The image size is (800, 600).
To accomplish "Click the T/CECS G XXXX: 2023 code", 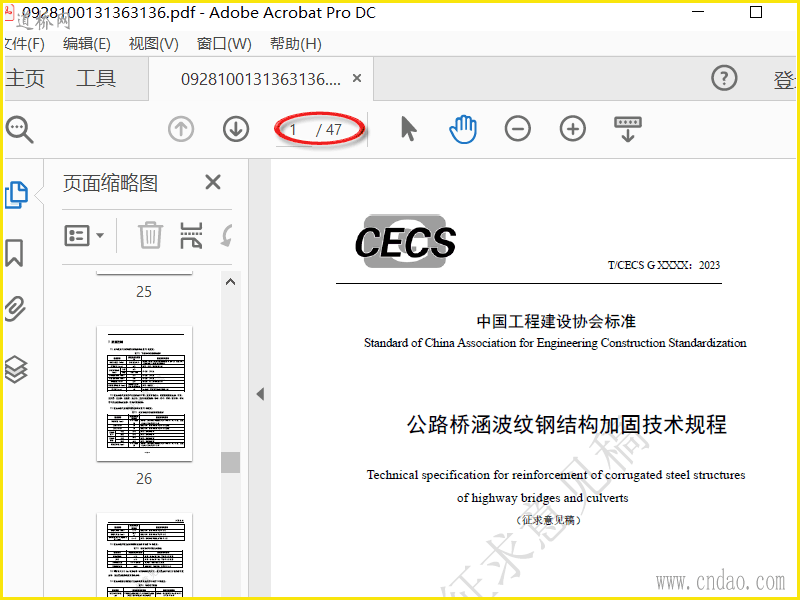I will point(664,265).
